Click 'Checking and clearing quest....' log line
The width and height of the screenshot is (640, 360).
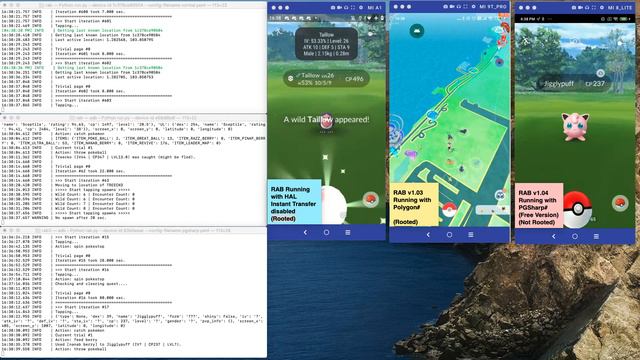pos(91,284)
